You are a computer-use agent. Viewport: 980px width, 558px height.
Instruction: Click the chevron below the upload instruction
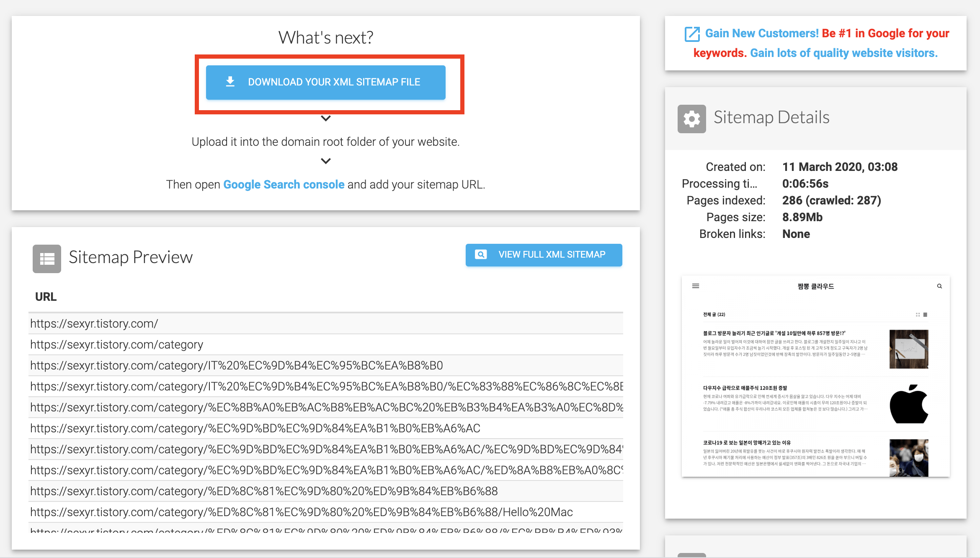(325, 161)
